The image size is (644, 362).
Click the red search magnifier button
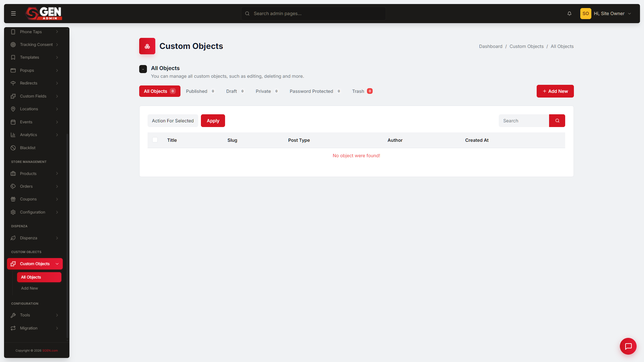pyautogui.click(x=557, y=121)
